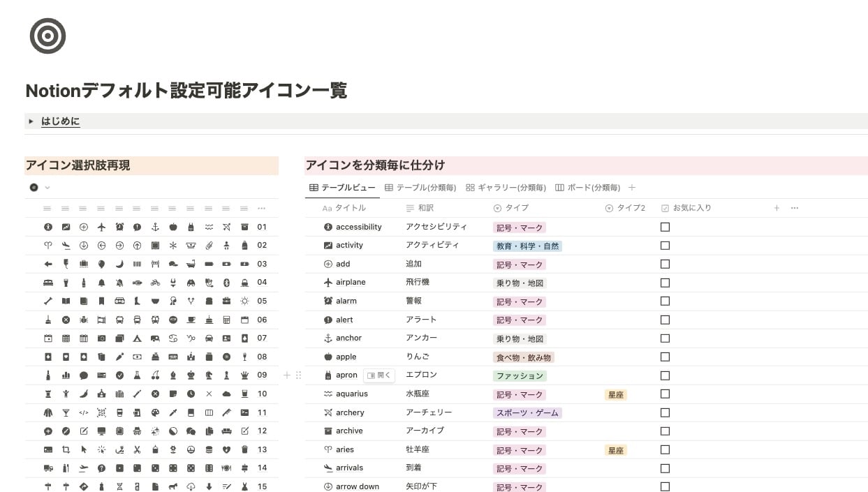
Task: Select the castle icon in grid row 08
Action: [191, 357]
